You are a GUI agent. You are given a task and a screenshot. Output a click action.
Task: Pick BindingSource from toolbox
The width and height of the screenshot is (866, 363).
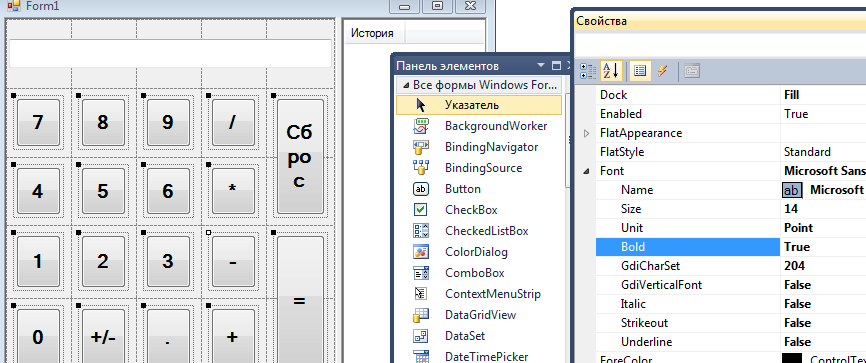(x=479, y=168)
